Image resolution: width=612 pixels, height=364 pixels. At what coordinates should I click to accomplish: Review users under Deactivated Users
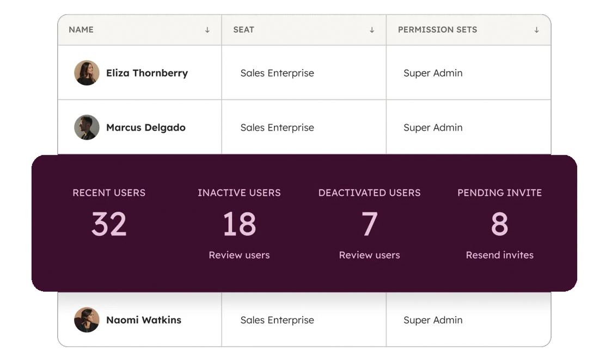coord(369,255)
